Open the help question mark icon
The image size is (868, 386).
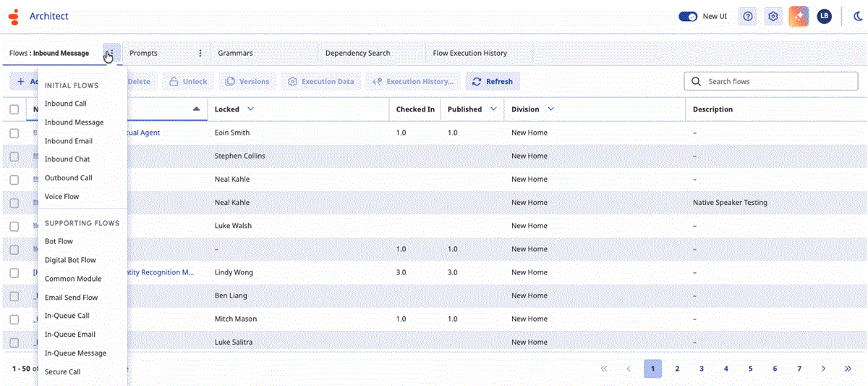tap(748, 17)
